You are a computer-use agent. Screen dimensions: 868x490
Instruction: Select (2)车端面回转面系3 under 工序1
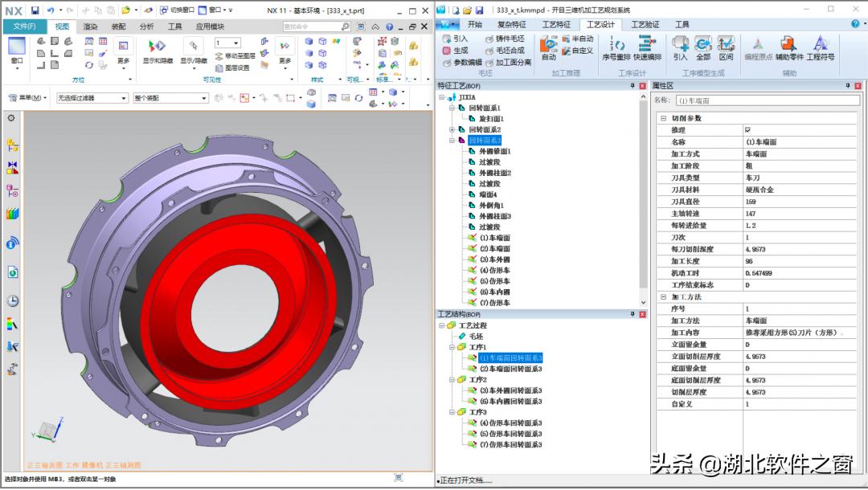click(510, 369)
